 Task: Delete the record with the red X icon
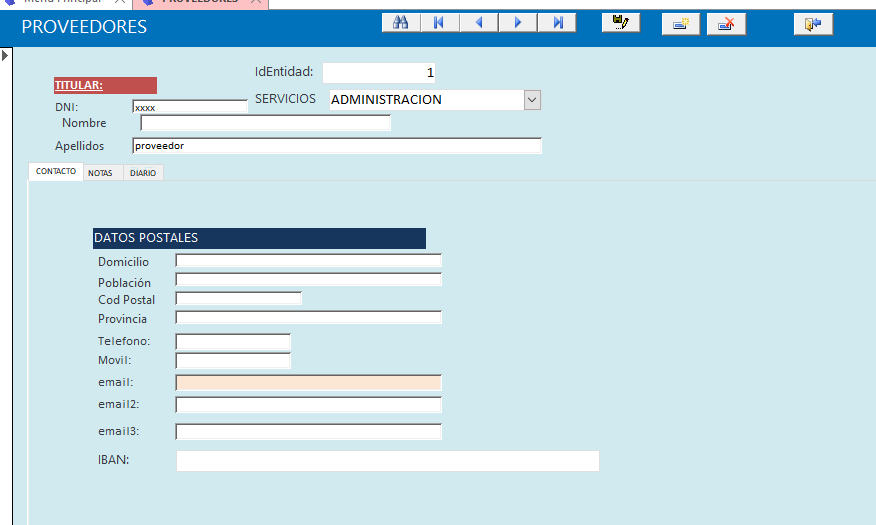click(726, 24)
